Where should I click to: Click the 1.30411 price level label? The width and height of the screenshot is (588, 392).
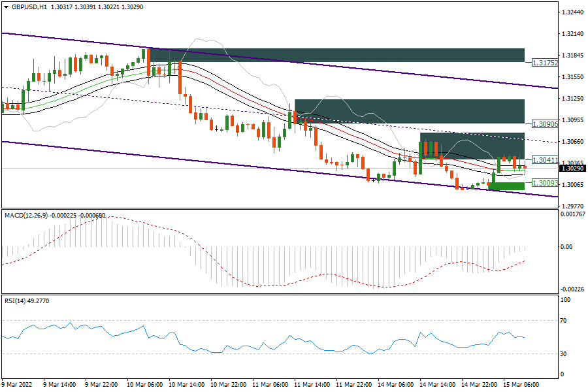[x=545, y=160]
